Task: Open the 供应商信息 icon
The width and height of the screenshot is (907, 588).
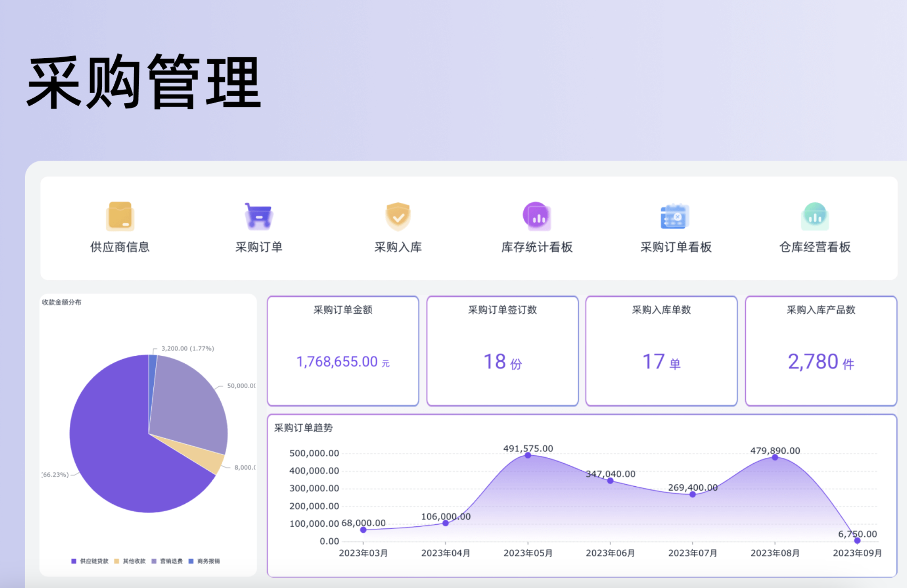Action: click(x=120, y=216)
